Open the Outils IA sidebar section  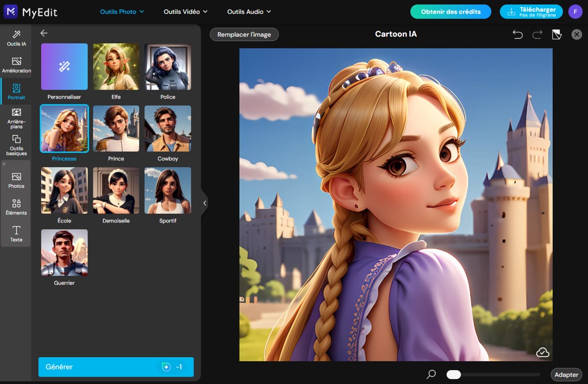click(x=16, y=38)
